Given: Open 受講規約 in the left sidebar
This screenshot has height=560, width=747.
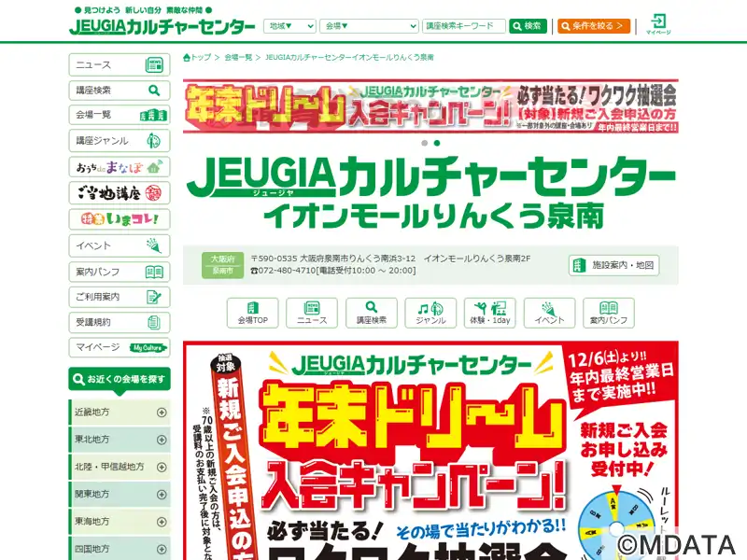Looking at the screenshot, I should pyautogui.click(x=120, y=322).
